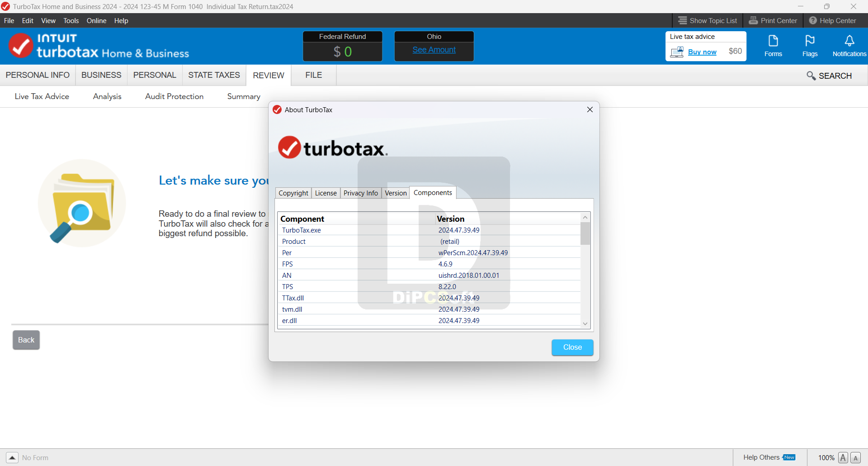Click the Show Topic List icon

click(682, 20)
